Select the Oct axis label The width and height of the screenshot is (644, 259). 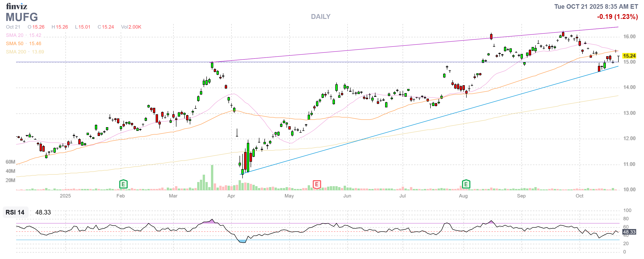point(580,196)
